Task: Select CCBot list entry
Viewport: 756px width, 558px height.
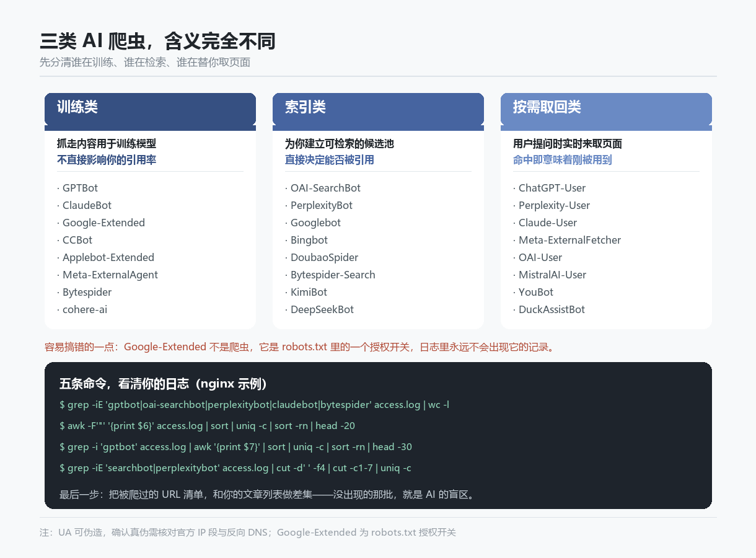Action: pyautogui.click(x=75, y=240)
